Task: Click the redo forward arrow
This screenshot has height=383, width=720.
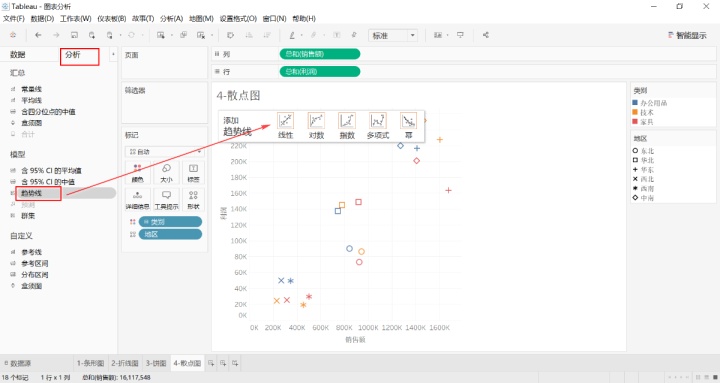Action: 56,35
